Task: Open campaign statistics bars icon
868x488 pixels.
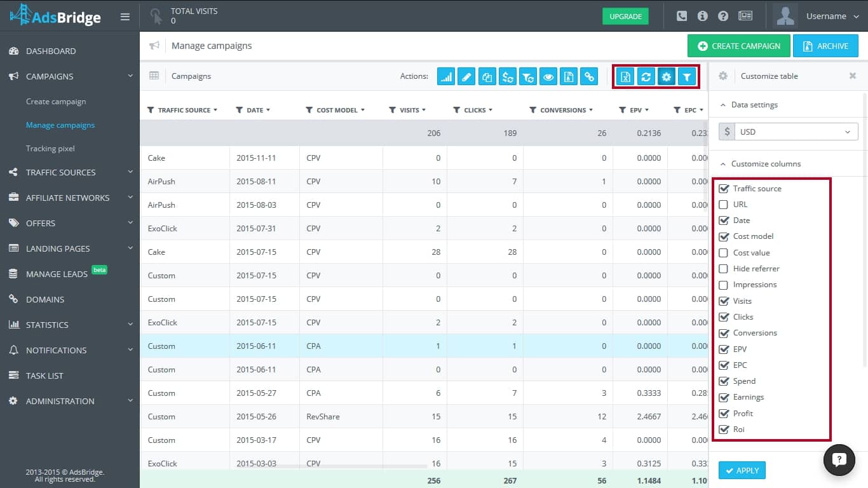Action: [446, 77]
